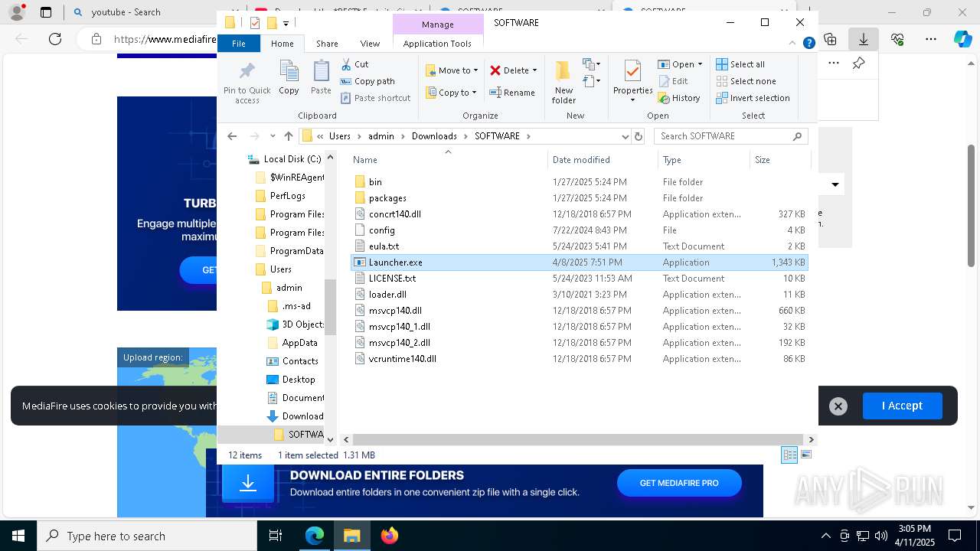The height and width of the screenshot is (551, 980).
Task: Open Move to dropdown
Action: 452,70
